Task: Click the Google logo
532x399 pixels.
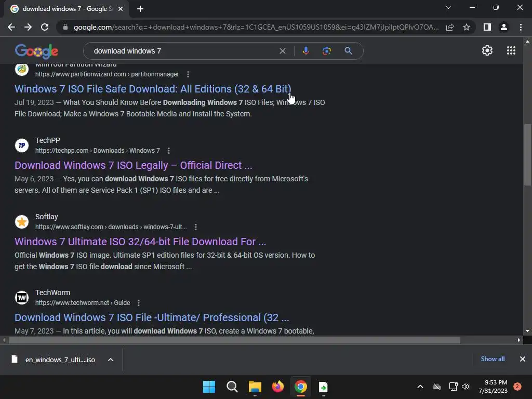Action: (x=37, y=51)
